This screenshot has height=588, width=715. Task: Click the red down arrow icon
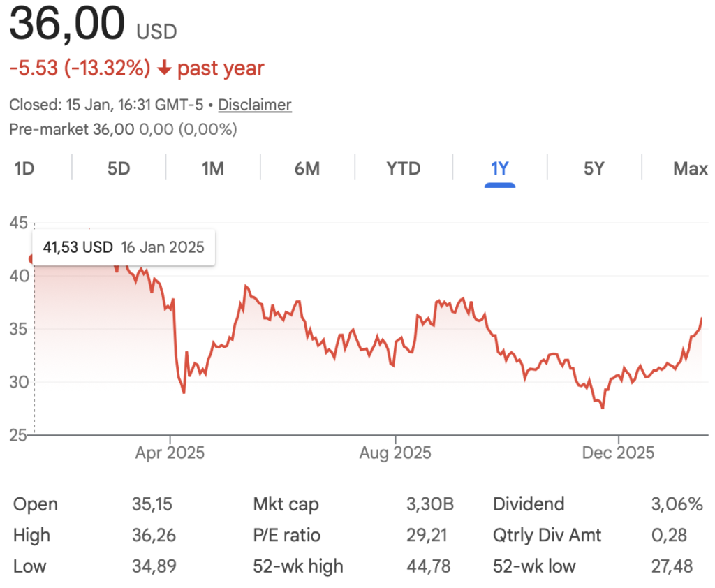click(164, 68)
